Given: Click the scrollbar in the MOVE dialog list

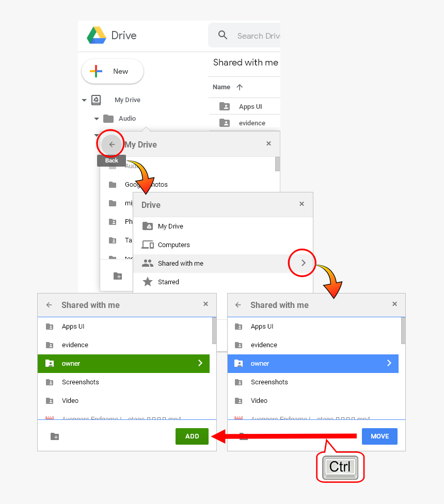Looking at the screenshot, I should pos(403,331).
